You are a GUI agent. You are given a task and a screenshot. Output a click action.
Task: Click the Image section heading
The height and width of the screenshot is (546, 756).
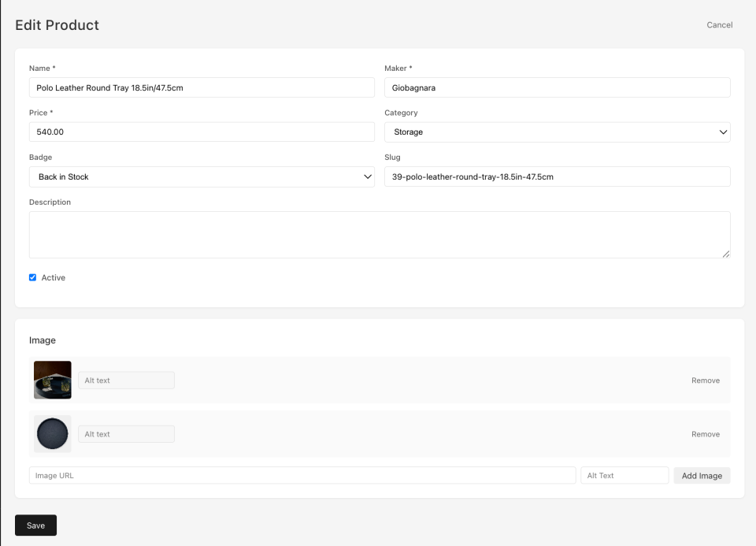pos(43,340)
